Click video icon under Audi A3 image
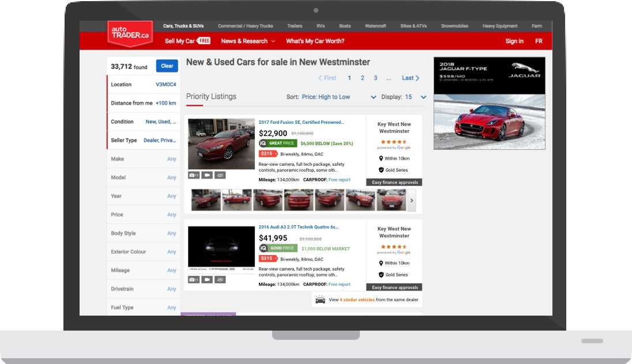 click(207, 279)
